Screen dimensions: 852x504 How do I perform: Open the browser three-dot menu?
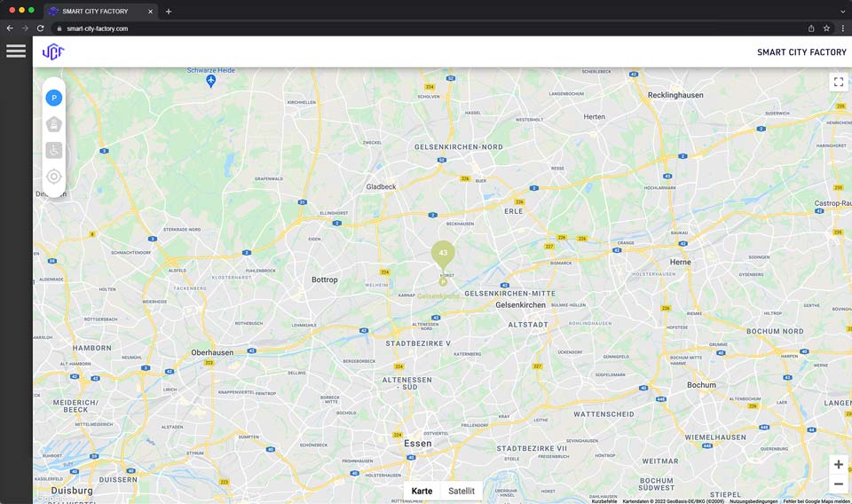click(843, 28)
